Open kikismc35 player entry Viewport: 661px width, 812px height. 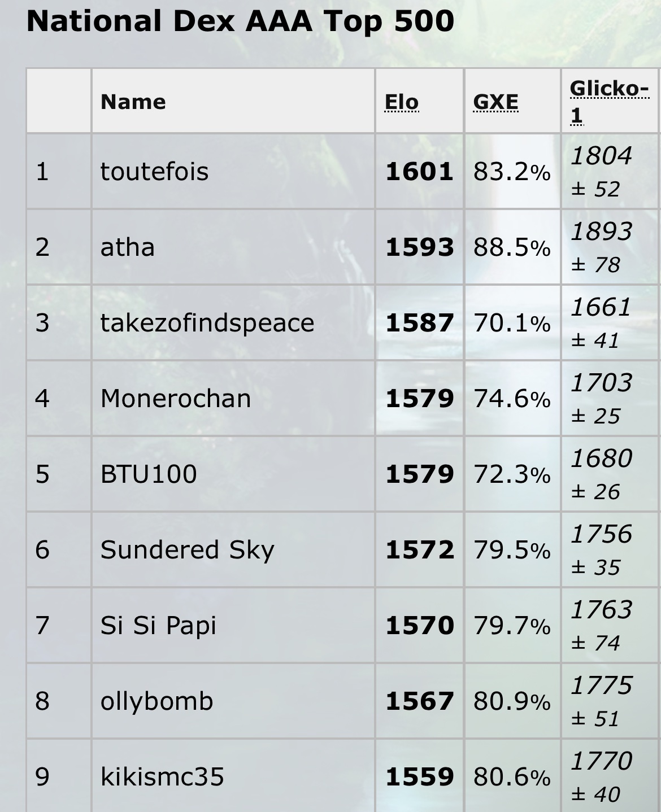162,777
